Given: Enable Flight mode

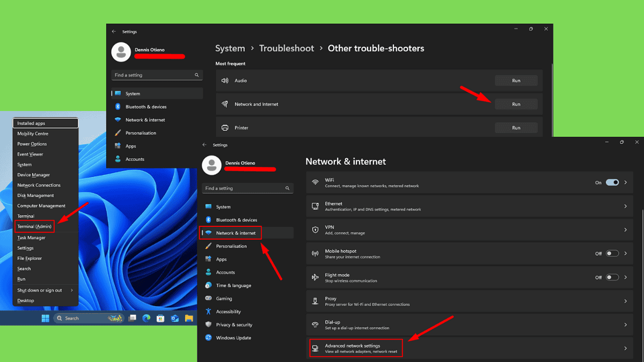Looking at the screenshot, I should point(611,277).
